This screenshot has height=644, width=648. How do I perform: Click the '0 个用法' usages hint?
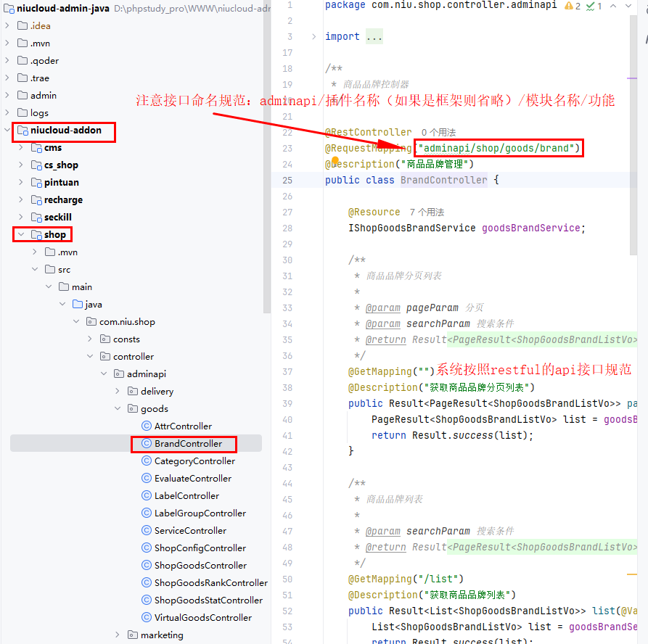[438, 133]
